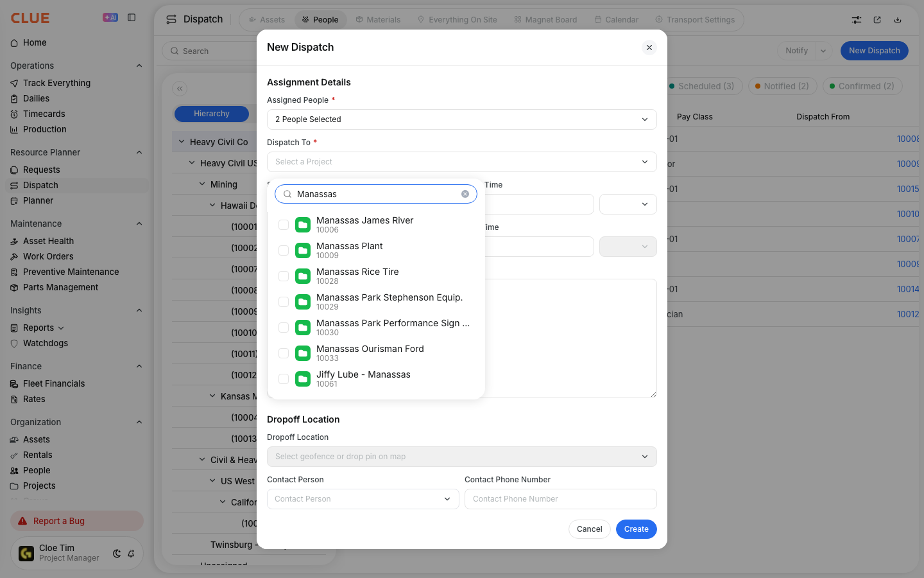This screenshot has width=924, height=578.
Task: Check the Manassas James River checkbox
Action: tap(284, 225)
